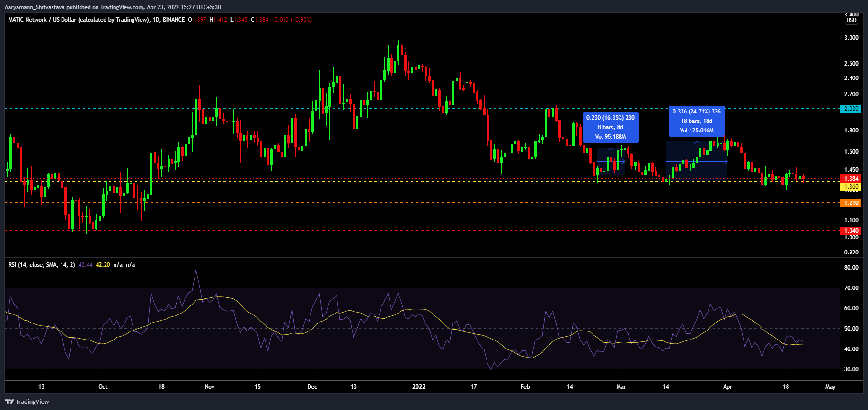Click the orange 1.210 price level label
Viewport: 868px width, 410px height.
click(851, 203)
